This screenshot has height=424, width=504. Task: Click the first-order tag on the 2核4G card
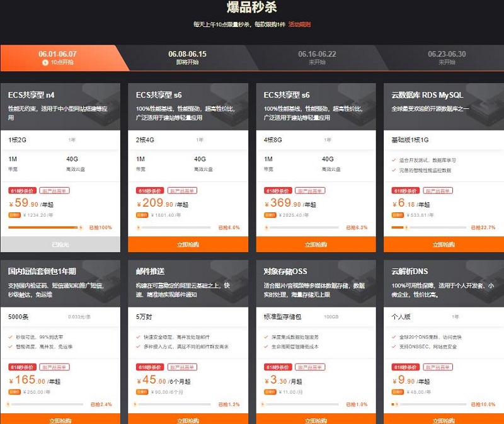pos(182,191)
